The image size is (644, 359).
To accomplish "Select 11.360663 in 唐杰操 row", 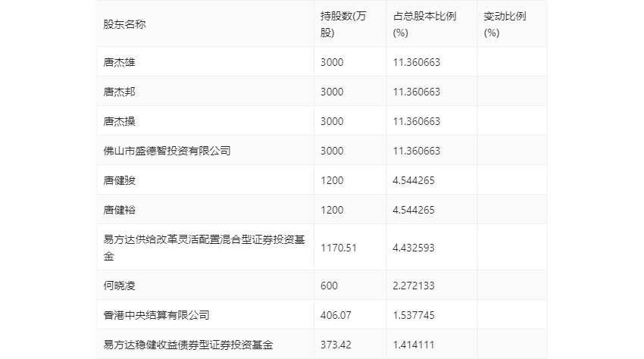I will pyautogui.click(x=417, y=121).
